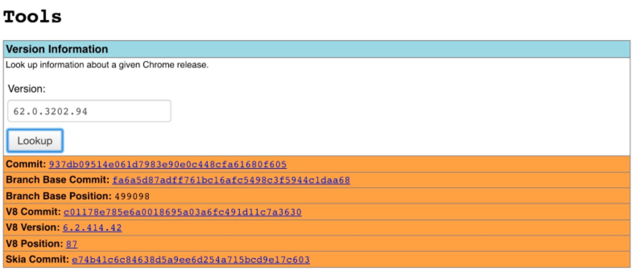Click the Skia Commit: label

click(37, 259)
